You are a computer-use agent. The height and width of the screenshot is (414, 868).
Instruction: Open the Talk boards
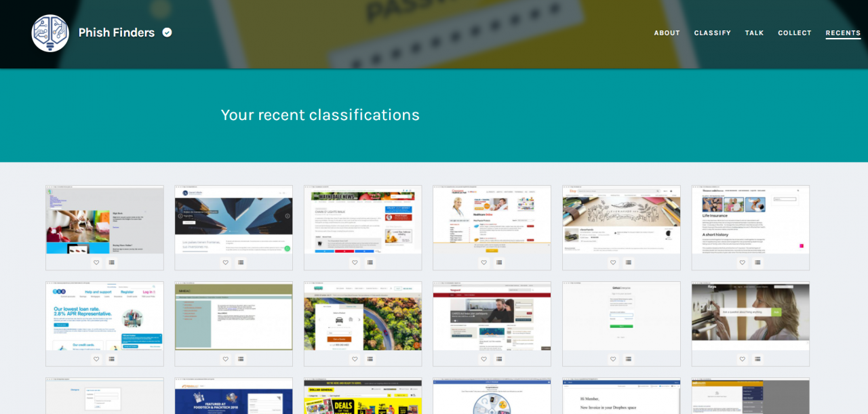pos(754,33)
